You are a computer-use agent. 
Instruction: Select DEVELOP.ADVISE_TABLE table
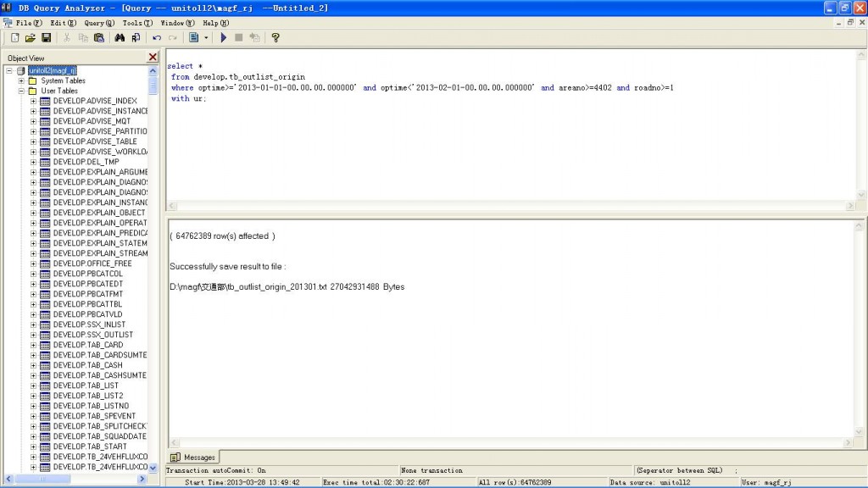[95, 141]
